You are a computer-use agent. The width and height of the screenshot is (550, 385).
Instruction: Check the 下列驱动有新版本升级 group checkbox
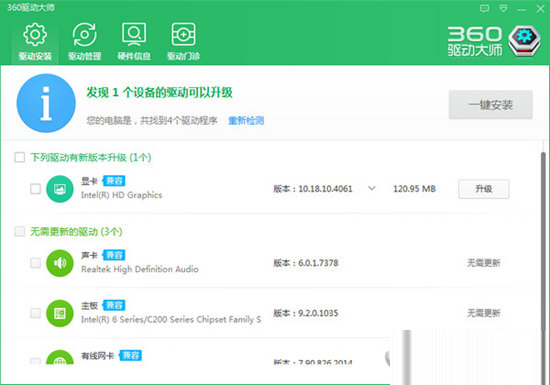[x=20, y=157]
